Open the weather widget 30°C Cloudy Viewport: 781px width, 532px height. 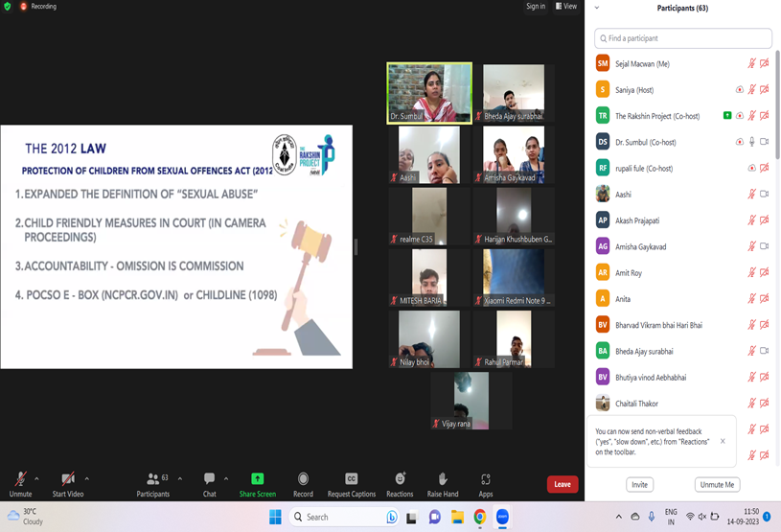[26, 517]
